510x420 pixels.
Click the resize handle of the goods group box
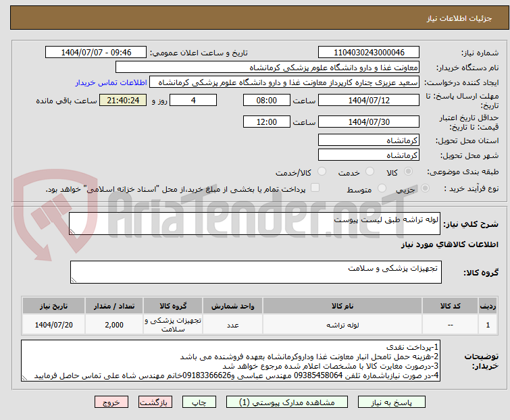click(x=74, y=280)
